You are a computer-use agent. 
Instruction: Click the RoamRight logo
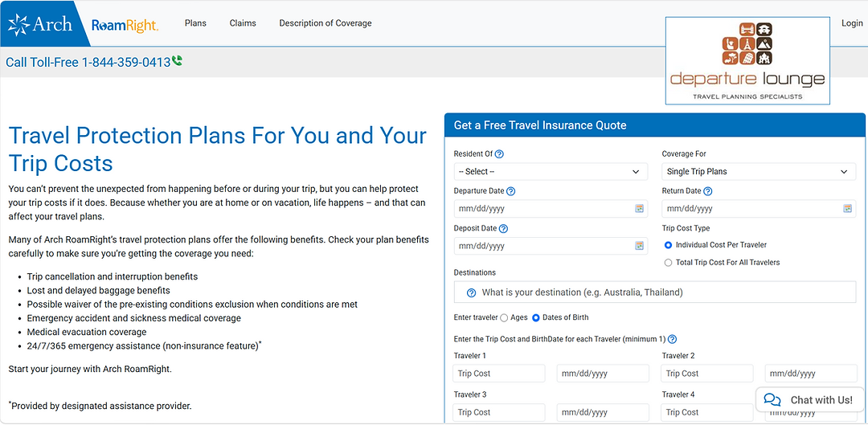[x=125, y=26]
